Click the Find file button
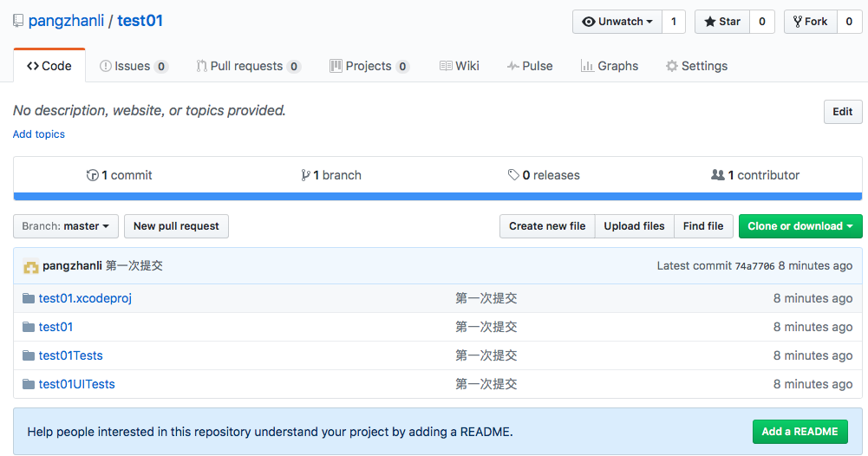 pyautogui.click(x=703, y=226)
